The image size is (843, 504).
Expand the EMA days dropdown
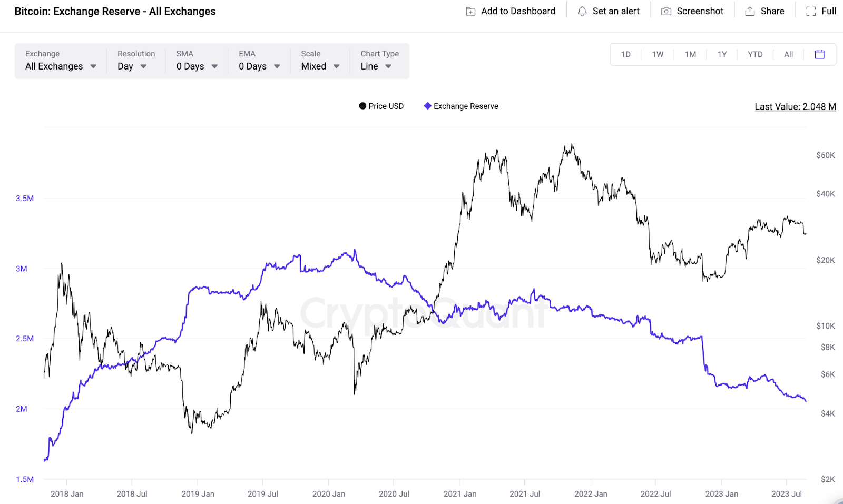[x=259, y=66]
